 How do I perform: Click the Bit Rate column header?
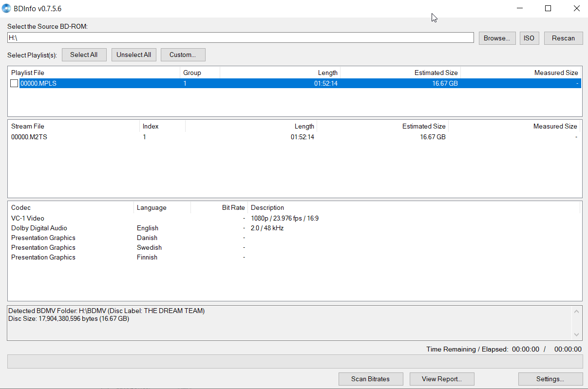point(219,207)
